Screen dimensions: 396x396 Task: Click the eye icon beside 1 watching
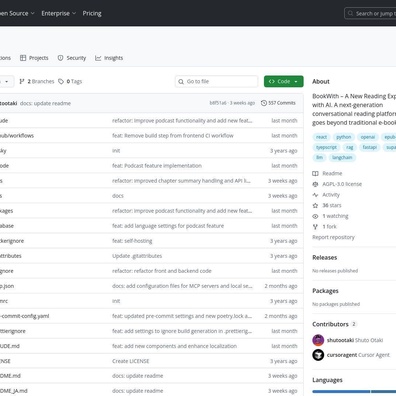[315, 216]
